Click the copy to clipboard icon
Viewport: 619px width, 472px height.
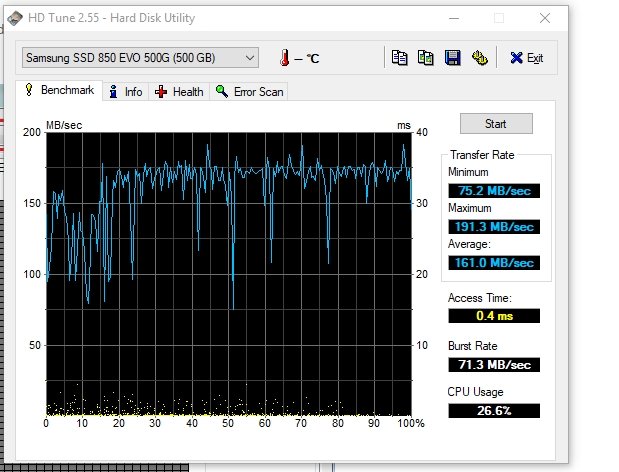pyautogui.click(x=400, y=58)
